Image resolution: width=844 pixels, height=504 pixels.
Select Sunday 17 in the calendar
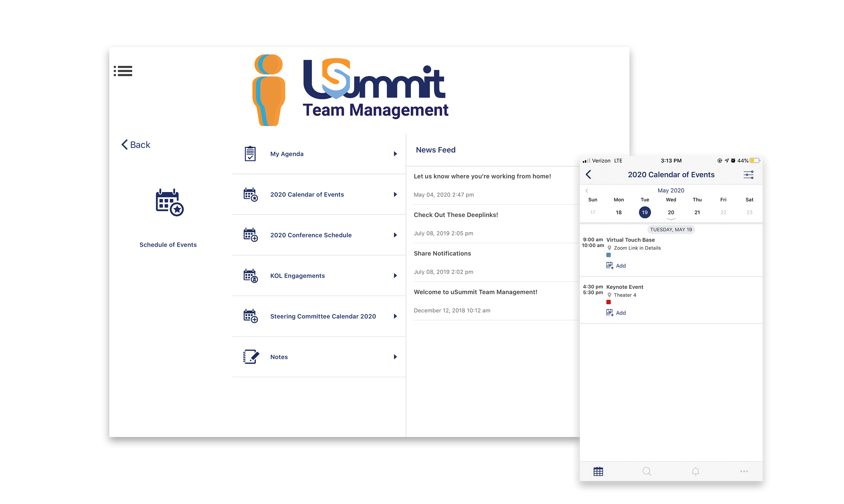(593, 212)
